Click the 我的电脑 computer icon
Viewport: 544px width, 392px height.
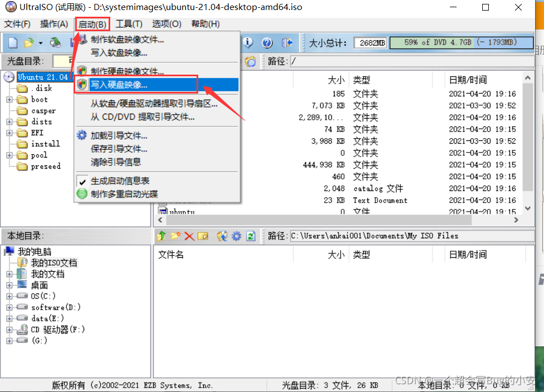(x=9, y=251)
